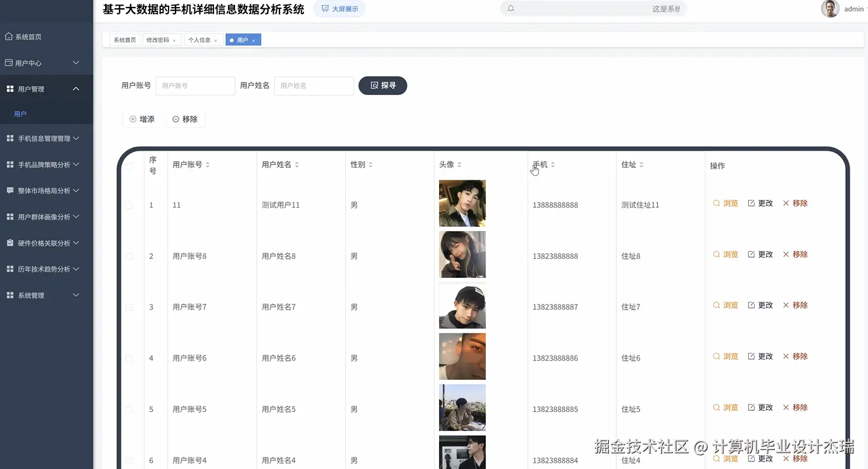
Task: Click 移除 for row 用户姓名6
Action: coord(795,356)
